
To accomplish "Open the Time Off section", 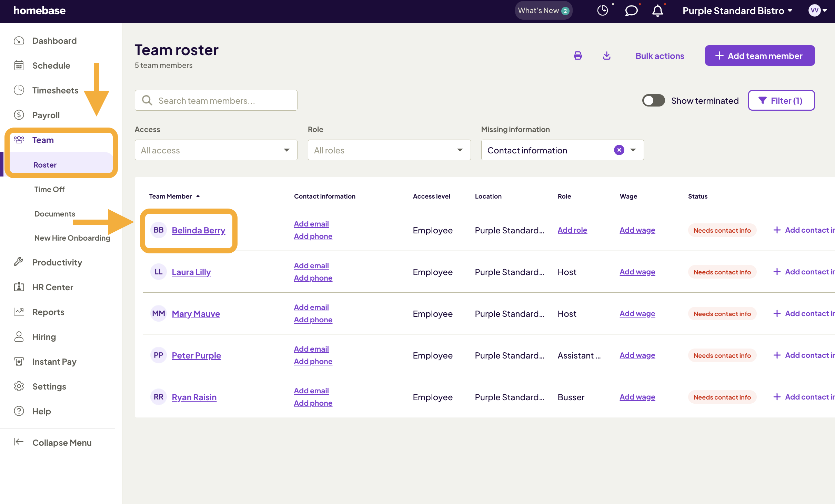I will [49, 189].
